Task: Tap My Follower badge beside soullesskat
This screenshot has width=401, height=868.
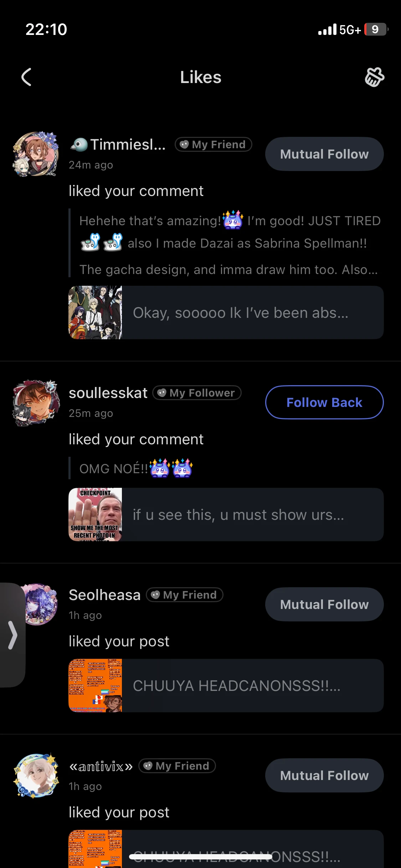Action: tap(197, 393)
